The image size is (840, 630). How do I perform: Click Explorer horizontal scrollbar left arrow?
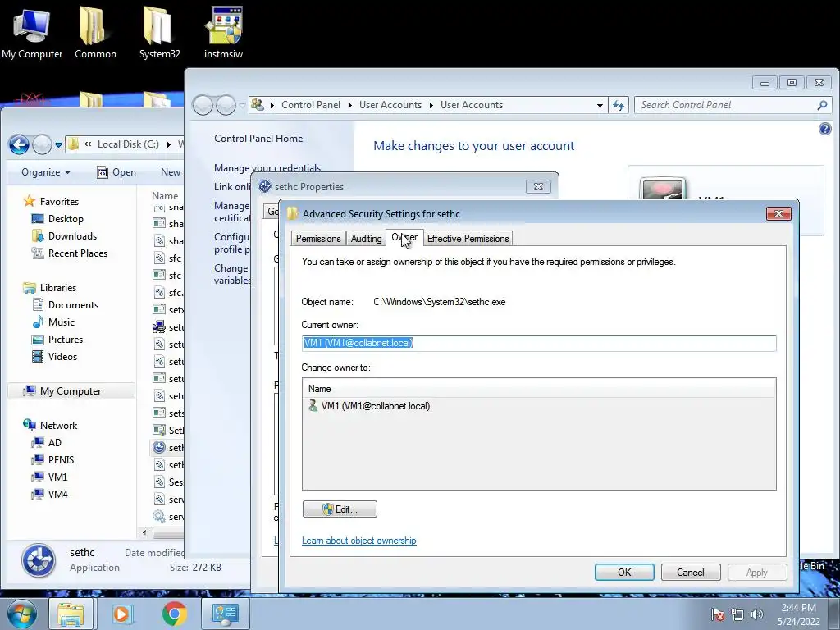[x=144, y=532]
